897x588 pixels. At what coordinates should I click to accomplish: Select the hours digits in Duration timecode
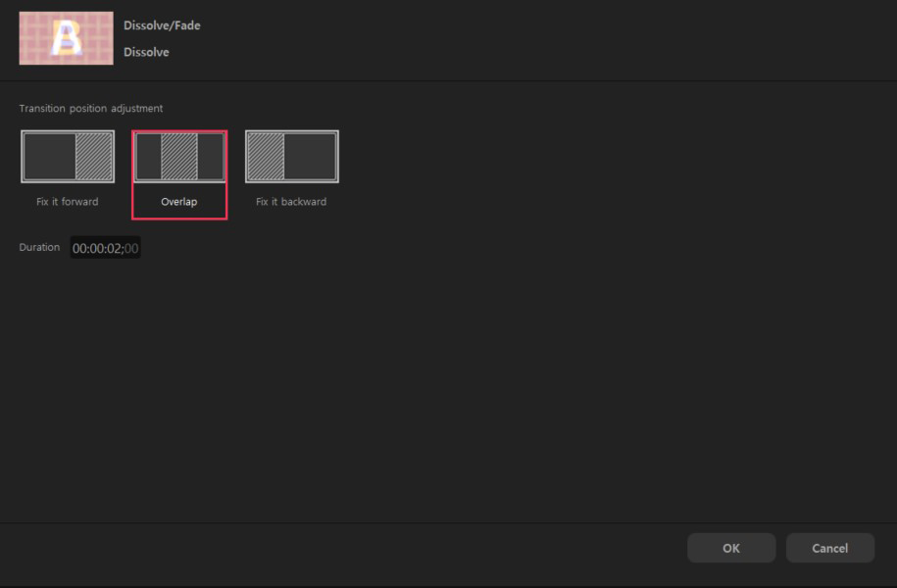click(79, 249)
